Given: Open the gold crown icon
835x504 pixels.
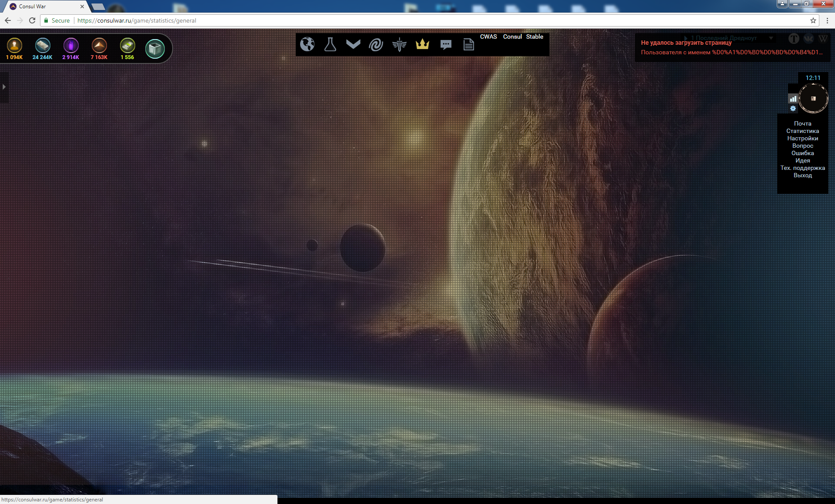Looking at the screenshot, I should (x=422, y=44).
